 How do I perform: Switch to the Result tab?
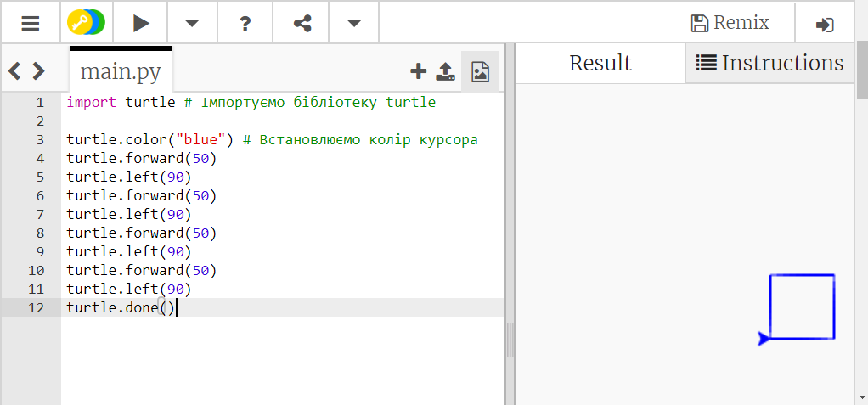click(x=600, y=63)
